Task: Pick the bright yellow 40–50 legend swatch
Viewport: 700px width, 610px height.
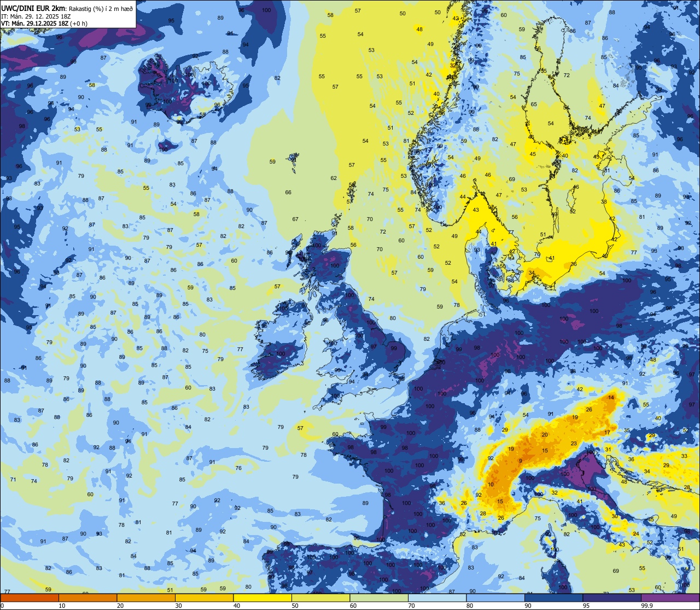Action: (x=262, y=597)
